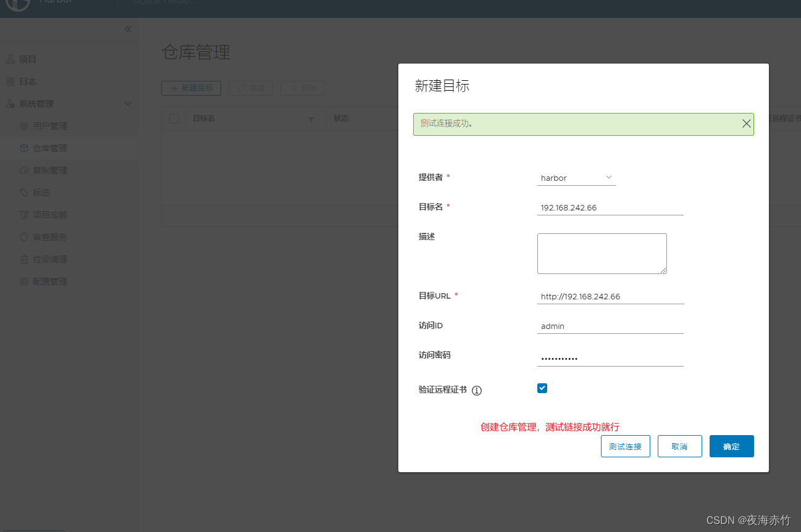
Task: Click the 描述 textarea
Action: (602, 254)
